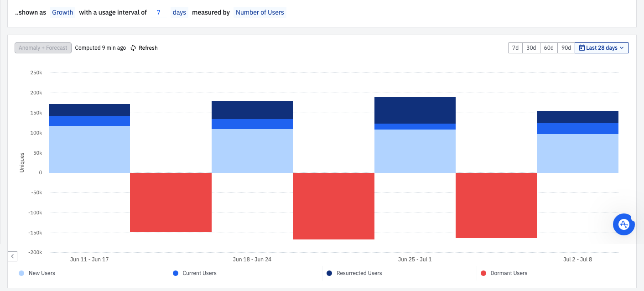The width and height of the screenshot is (644, 291).
Task: Click Resurrected Users segment for Jun 18 - Jun 24
Action: click(252, 110)
